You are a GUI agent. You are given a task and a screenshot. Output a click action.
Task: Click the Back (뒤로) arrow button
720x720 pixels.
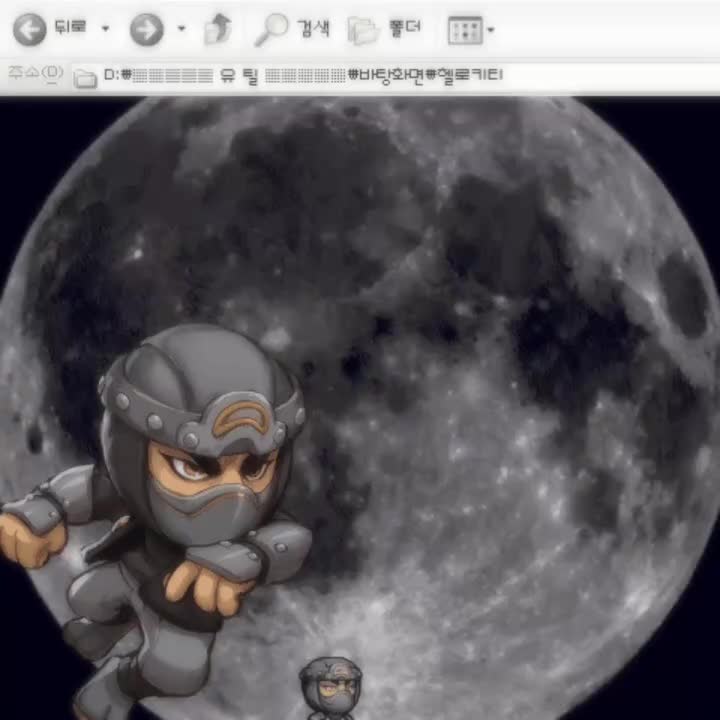tap(29, 29)
